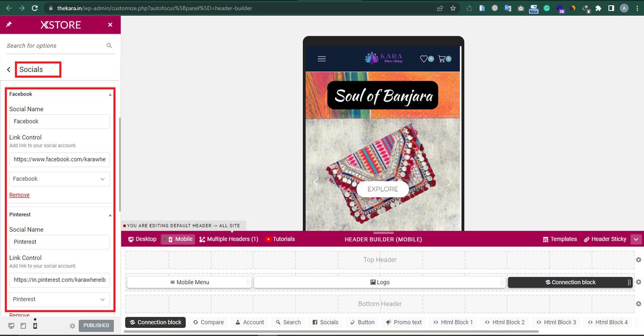Share this page from address bar
Image resolution: width=644 pixels, height=336 pixels.
click(440, 8)
